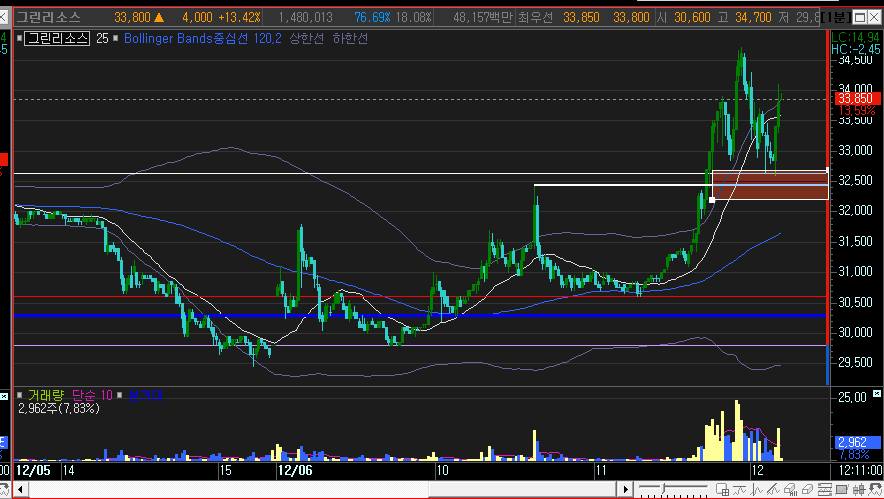884x499 pixels.
Task: Click the 상한선 upper band legend label
Action: point(307,38)
